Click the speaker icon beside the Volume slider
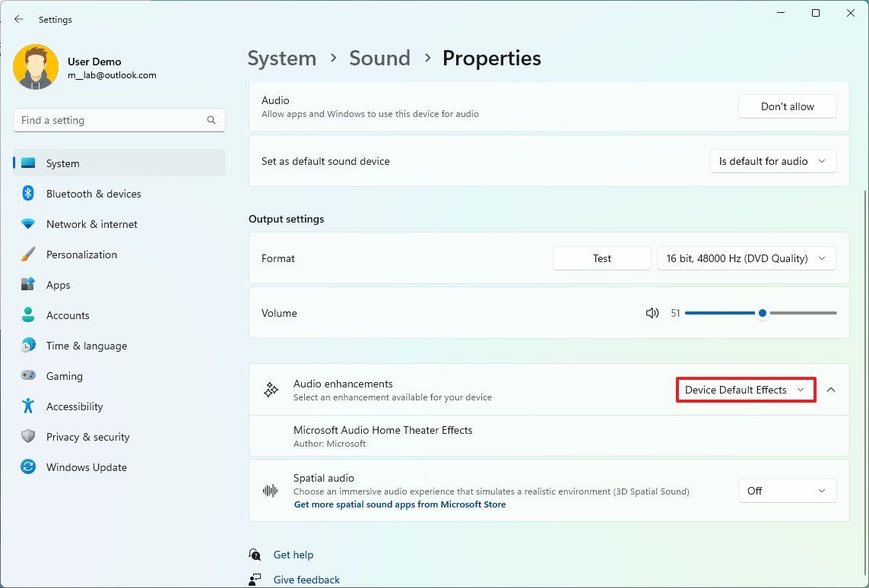Image resolution: width=869 pixels, height=588 pixels. coord(652,312)
